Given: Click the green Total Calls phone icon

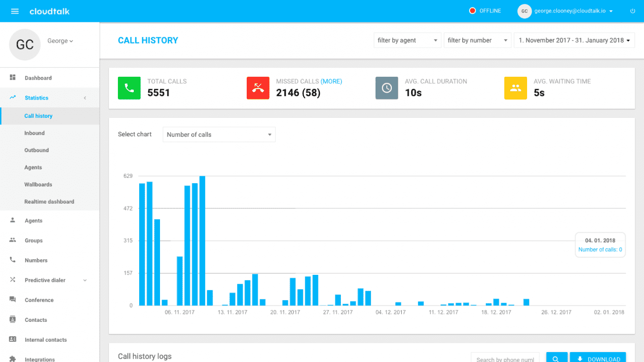Looking at the screenshot, I should click(129, 88).
